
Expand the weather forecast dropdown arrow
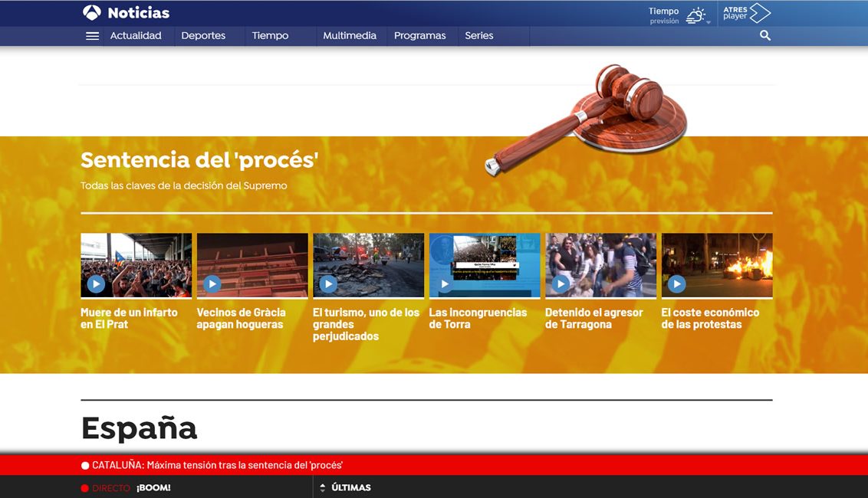tap(709, 23)
